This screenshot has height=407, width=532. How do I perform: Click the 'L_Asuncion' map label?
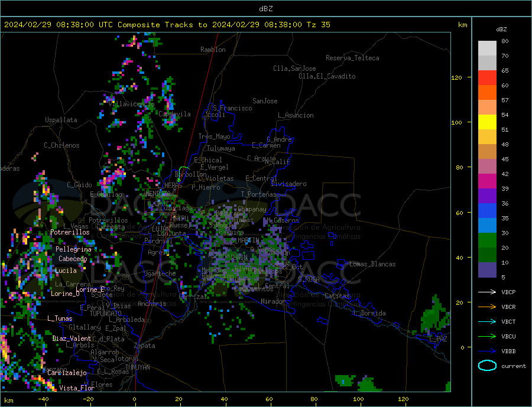click(x=296, y=115)
